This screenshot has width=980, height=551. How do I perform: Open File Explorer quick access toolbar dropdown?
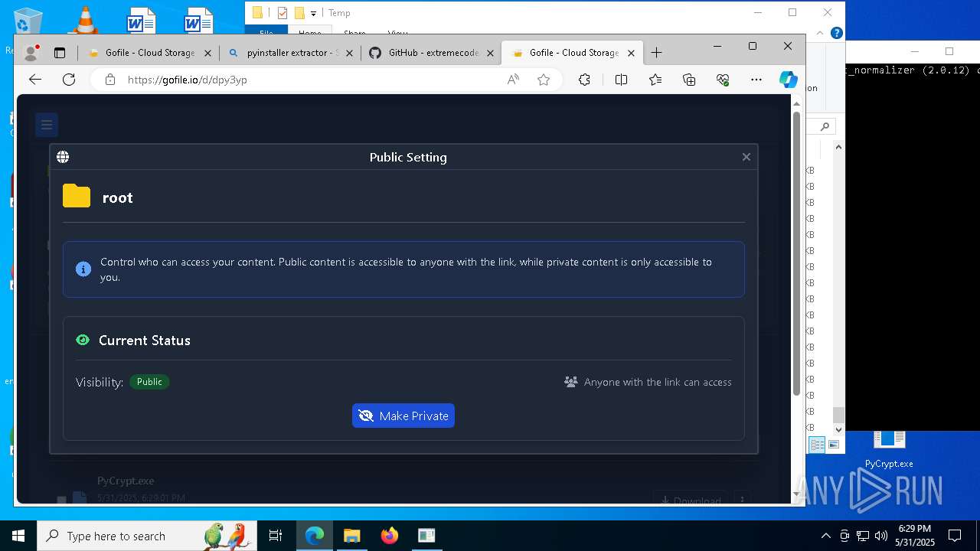pos(313,13)
